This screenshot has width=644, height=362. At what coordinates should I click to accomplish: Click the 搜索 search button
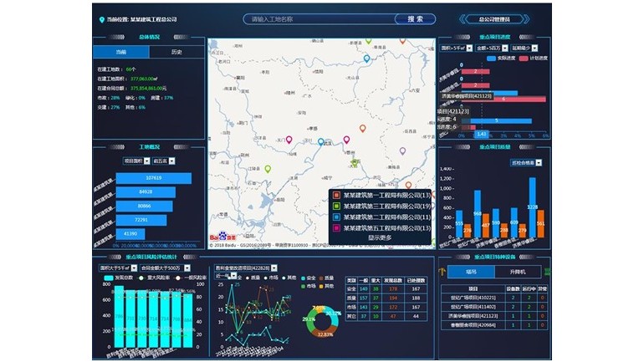coord(415,19)
